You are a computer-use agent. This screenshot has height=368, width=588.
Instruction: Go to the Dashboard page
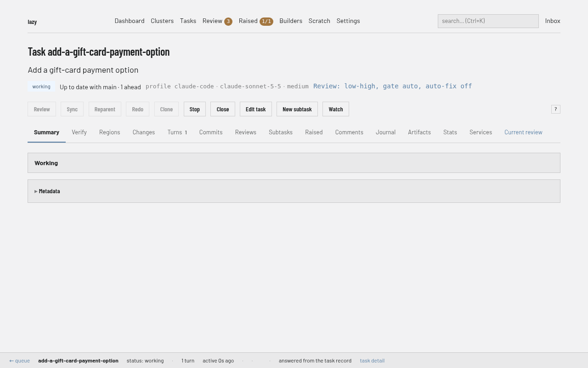130,21
